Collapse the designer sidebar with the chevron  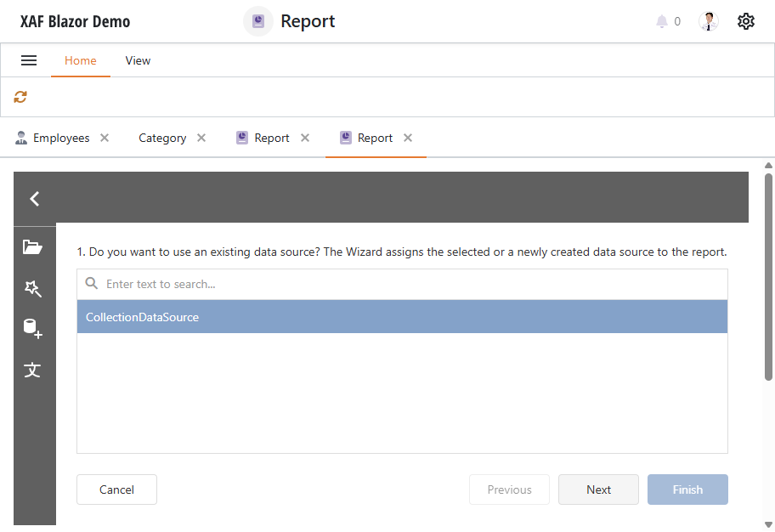[x=34, y=198]
